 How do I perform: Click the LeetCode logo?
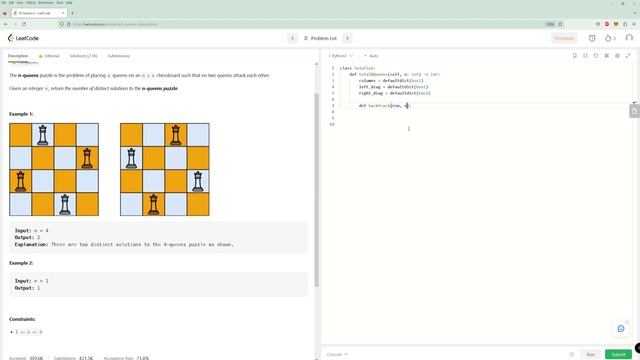(23, 38)
